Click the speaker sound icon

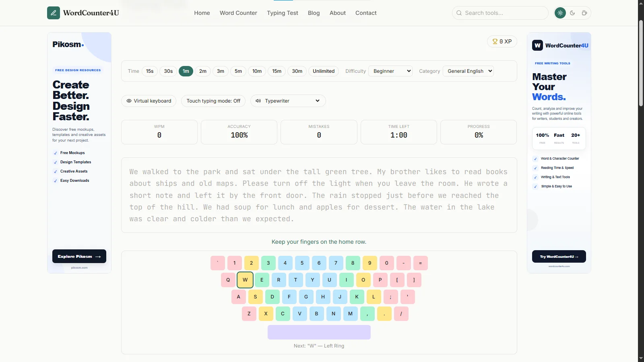258,101
